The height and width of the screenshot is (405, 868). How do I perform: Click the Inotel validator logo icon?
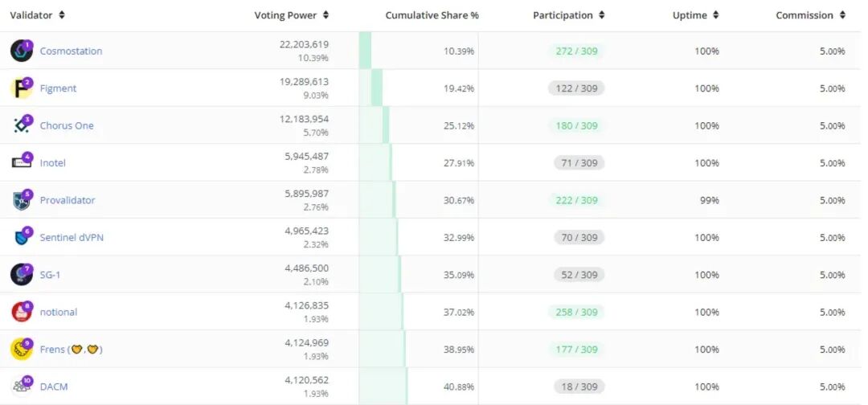point(21,163)
